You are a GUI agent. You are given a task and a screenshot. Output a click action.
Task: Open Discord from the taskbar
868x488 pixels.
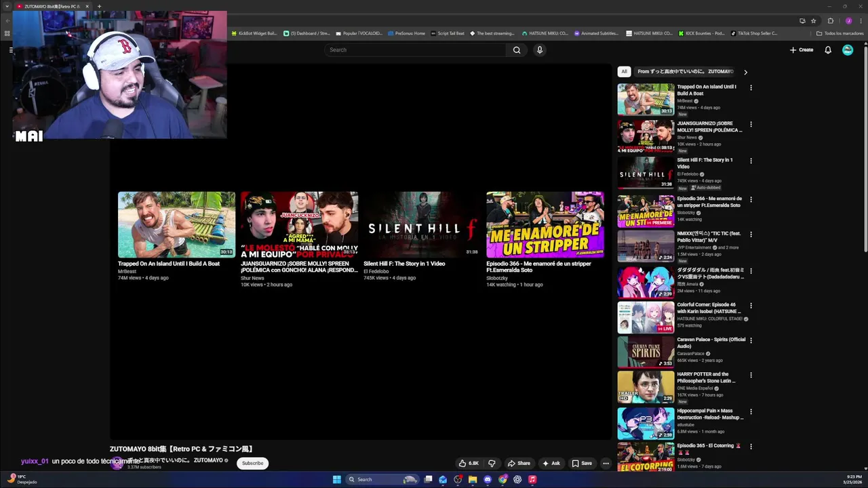point(488,479)
